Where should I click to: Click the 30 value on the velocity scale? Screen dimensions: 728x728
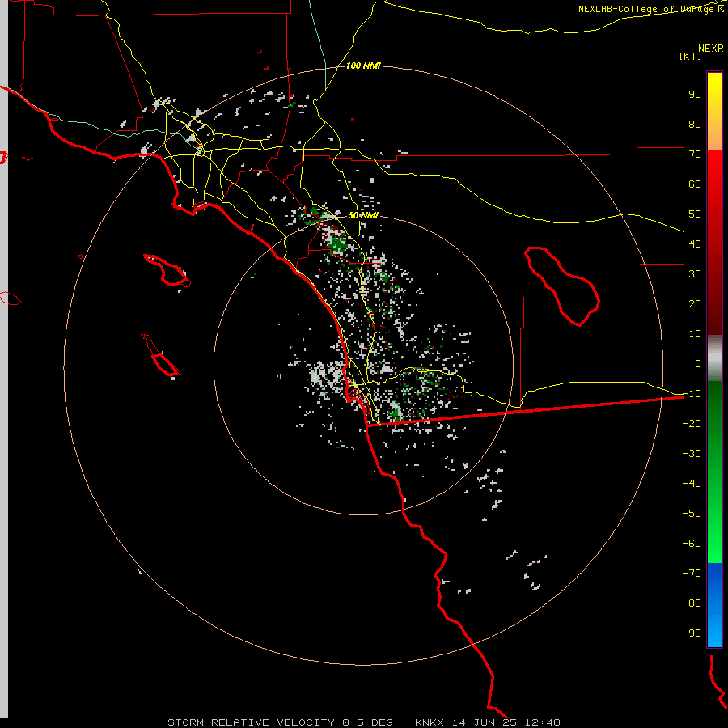(695, 274)
